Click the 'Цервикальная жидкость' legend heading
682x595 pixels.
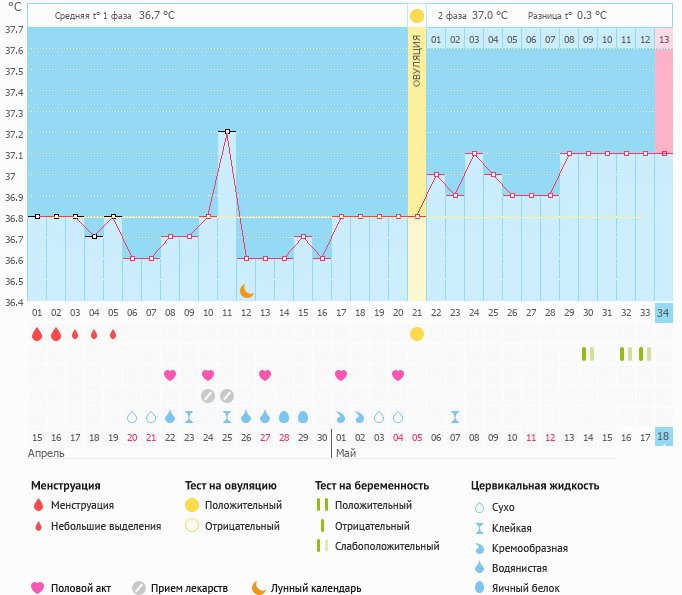(535, 485)
